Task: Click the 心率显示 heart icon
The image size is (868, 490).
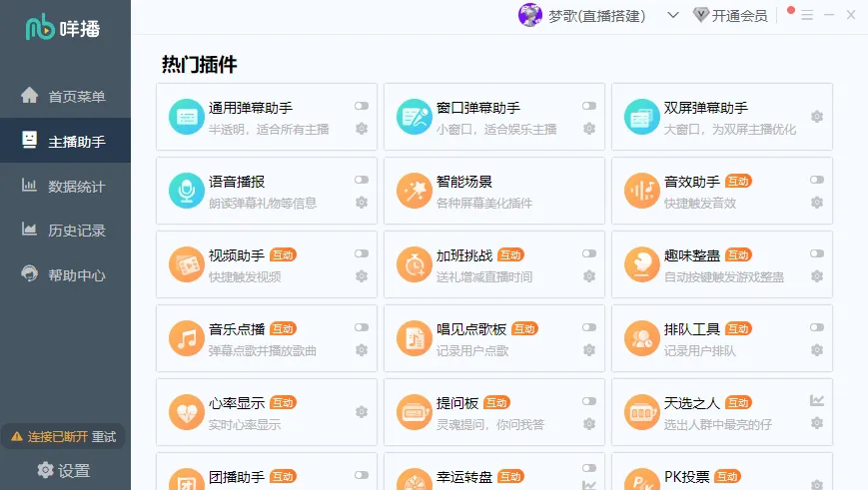Action: coord(187,412)
